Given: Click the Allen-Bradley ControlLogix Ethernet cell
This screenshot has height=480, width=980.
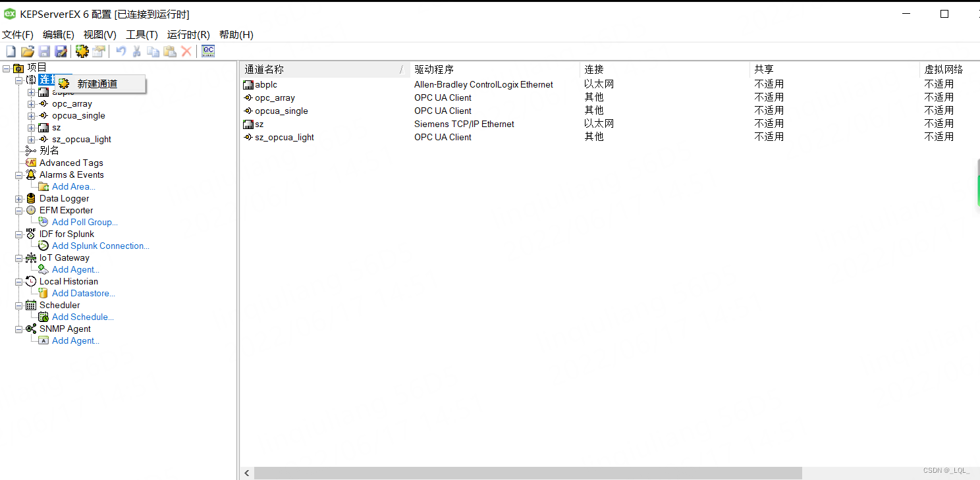Looking at the screenshot, I should [x=483, y=84].
